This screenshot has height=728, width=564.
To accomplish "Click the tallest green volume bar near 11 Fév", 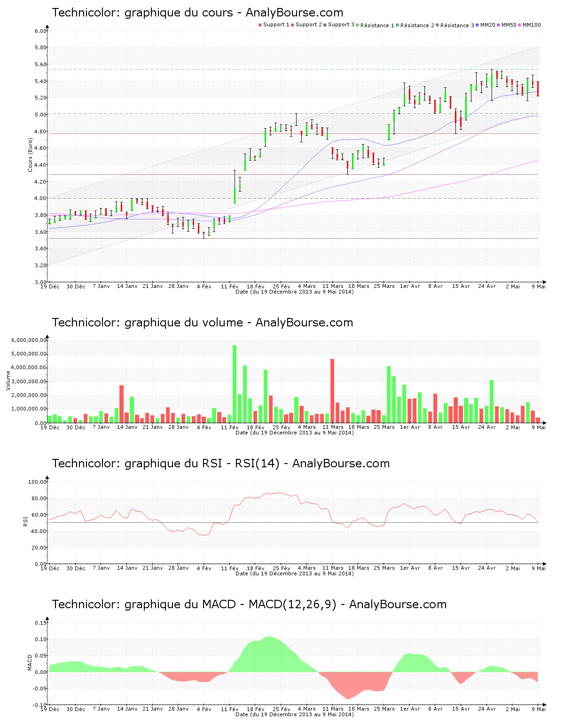I will click(235, 384).
